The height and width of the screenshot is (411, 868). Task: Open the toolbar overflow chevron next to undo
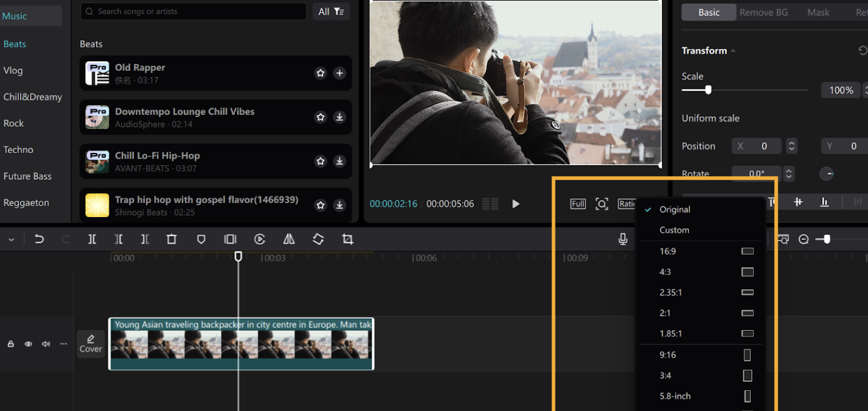coord(10,239)
